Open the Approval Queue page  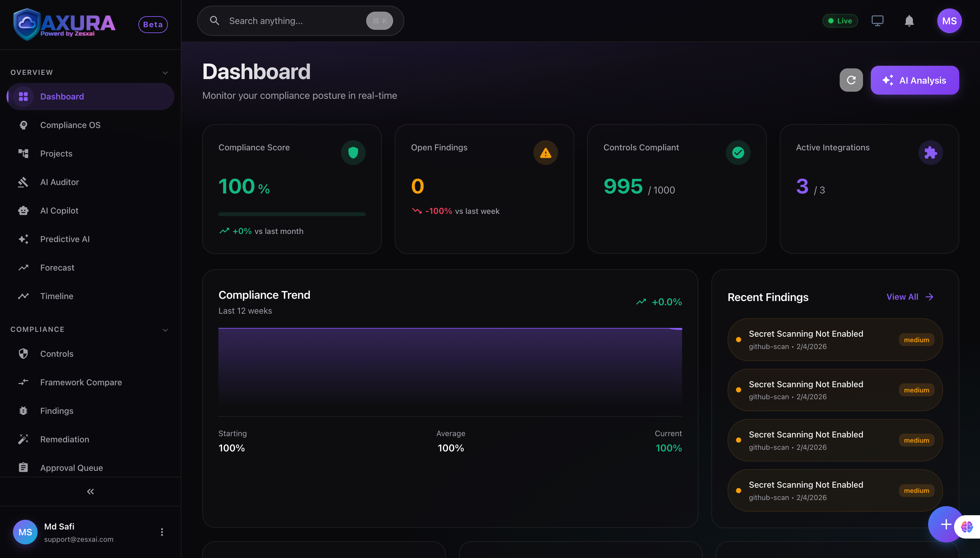pyautogui.click(x=71, y=468)
